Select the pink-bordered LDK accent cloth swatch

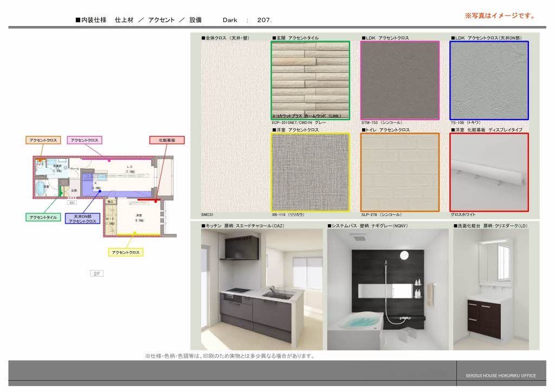pos(400,80)
